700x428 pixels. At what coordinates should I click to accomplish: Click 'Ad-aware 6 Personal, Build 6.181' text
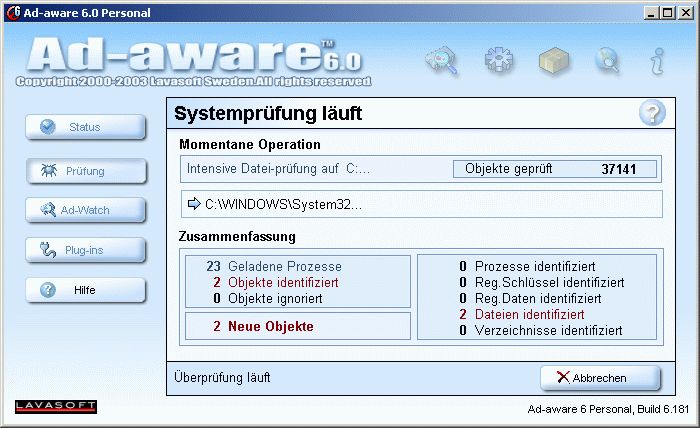pyautogui.click(x=608, y=409)
